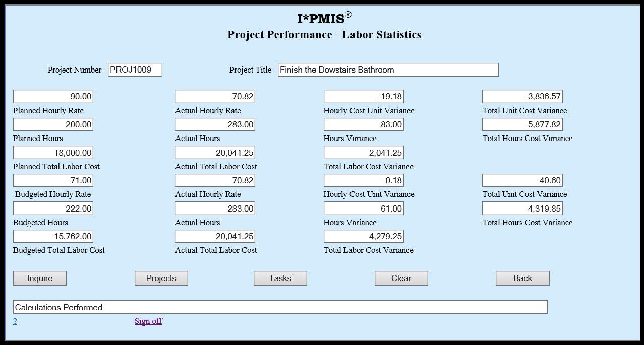
Task: Open the help question mark link
Action: (x=15, y=321)
